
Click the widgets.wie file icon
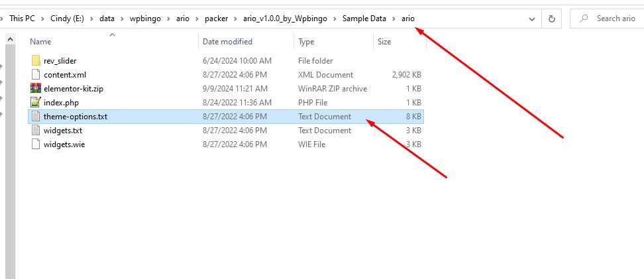pyautogui.click(x=36, y=144)
